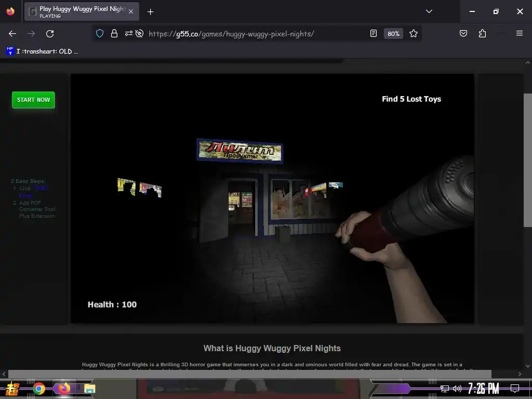The height and width of the screenshot is (399, 532).
Task: Show site security padlock info
Action: [114, 33]
